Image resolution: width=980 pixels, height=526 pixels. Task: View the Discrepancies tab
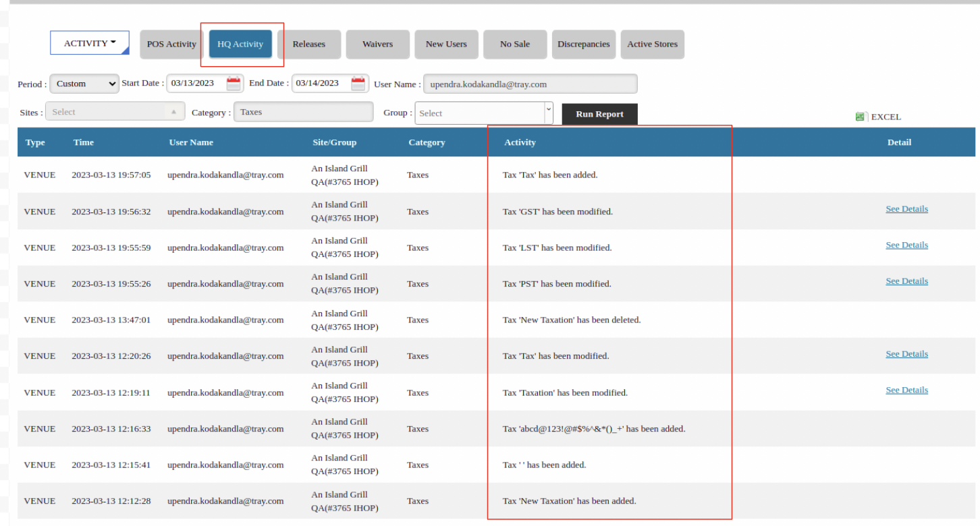[x=583, y=45]
